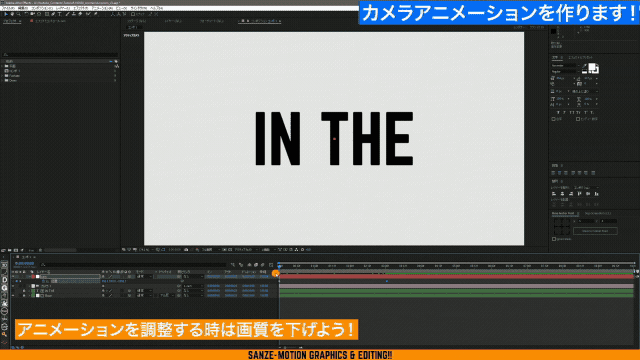Image resolution: width=640 pixels, height=360 pixels.
Task: Click the current timecode in timeline
Action: pyautogui.click(x=25, y=264)
